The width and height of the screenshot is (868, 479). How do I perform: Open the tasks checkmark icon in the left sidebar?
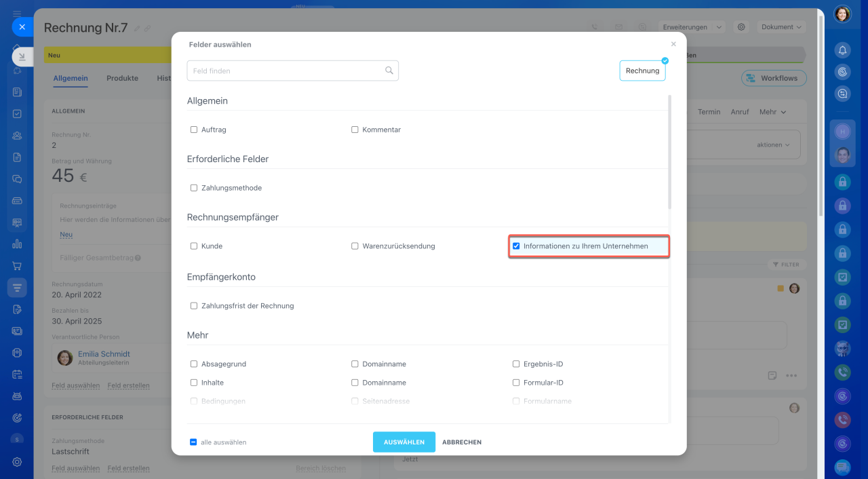pyautogui.click(x=17, y=114)
